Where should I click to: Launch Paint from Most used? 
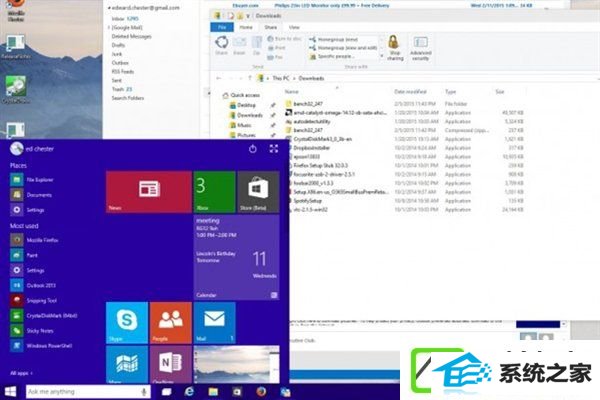[25, 255]
